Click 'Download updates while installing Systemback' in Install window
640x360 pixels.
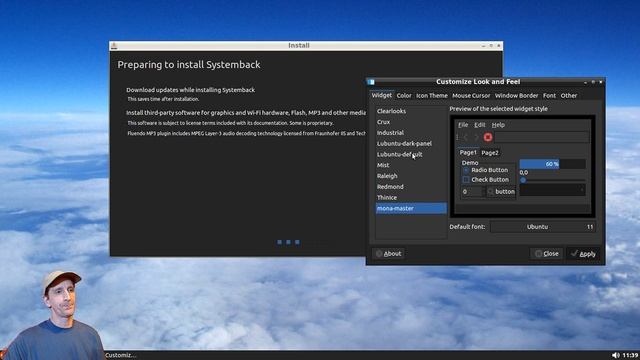tap(190, 90)
